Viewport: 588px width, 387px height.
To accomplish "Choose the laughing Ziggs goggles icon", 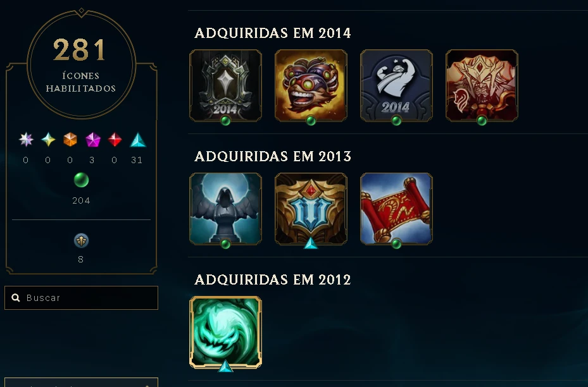I will pos(311,86).
